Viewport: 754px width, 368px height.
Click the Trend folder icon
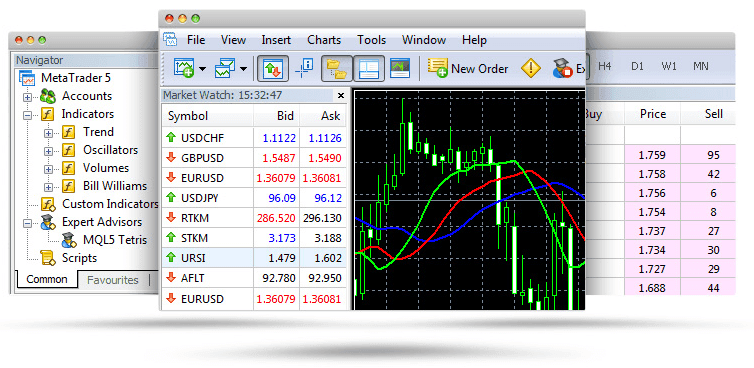point(69,132)
